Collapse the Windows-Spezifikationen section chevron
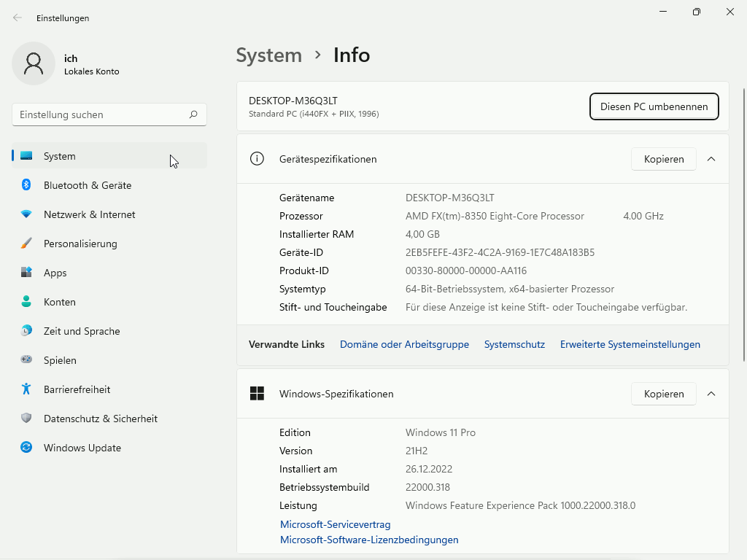Image resolution: width=747 pixels, height=560 pixels. (x=711, y=394)
